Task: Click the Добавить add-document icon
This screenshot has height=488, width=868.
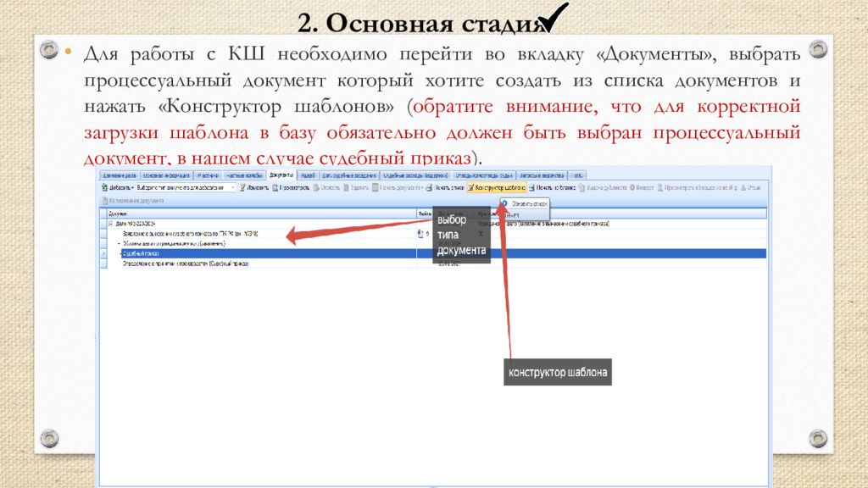Action: 104,187
